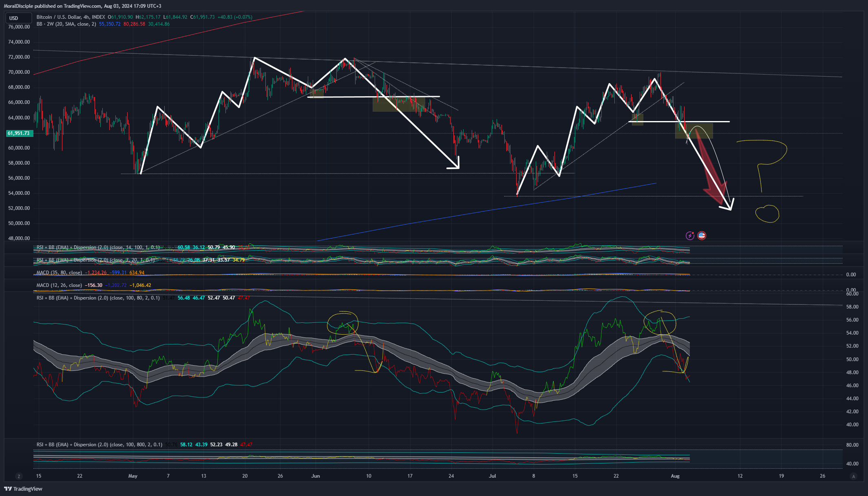Select the MACD (35, 80, close) indicator legend
This screenshot has width=868, height=496.
59,273
